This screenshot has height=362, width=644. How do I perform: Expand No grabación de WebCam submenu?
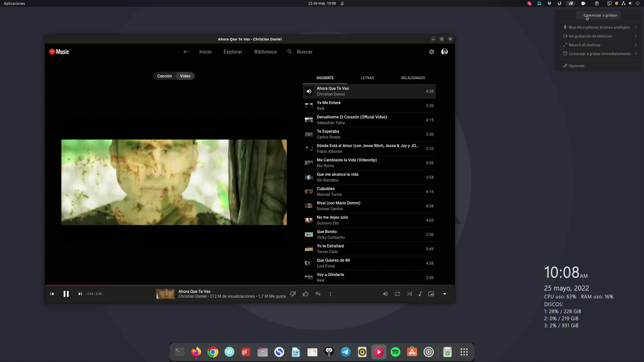click(599, 36)
